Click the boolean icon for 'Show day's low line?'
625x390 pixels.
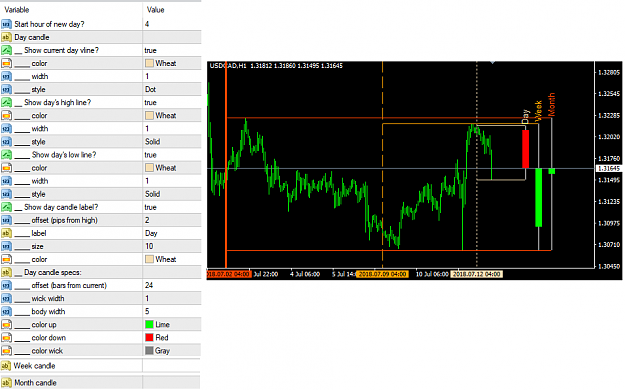point(6,155)
